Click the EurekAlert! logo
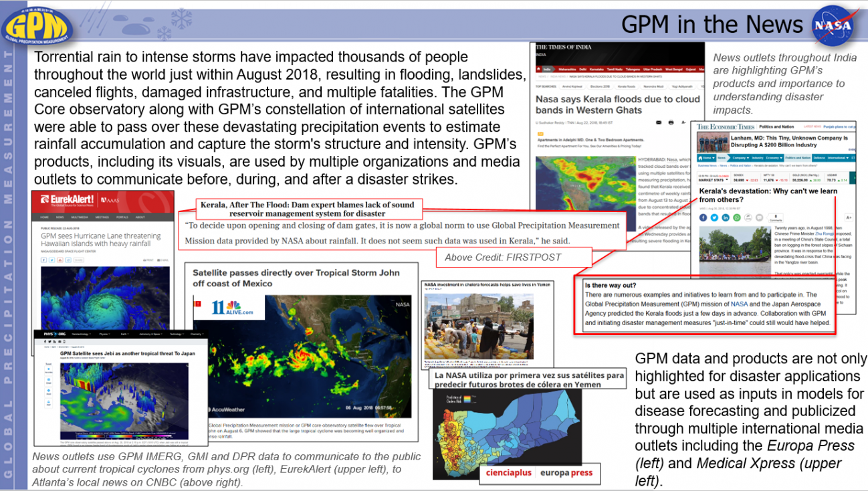Screen dimensions: 868x491 [x=67, y=199]
